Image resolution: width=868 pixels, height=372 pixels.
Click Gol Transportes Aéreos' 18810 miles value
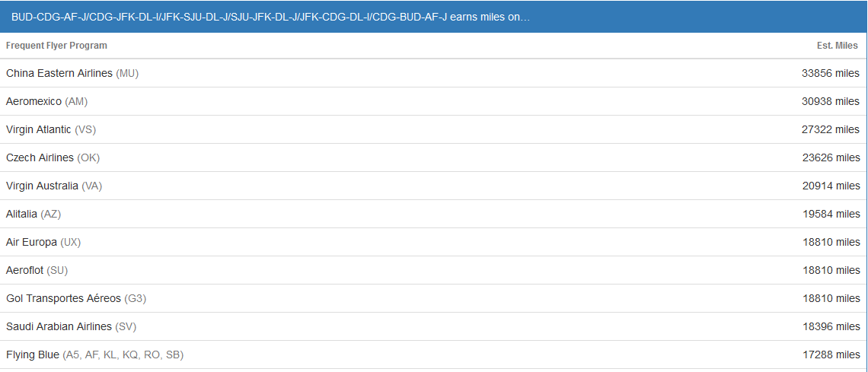click(831, 298)
